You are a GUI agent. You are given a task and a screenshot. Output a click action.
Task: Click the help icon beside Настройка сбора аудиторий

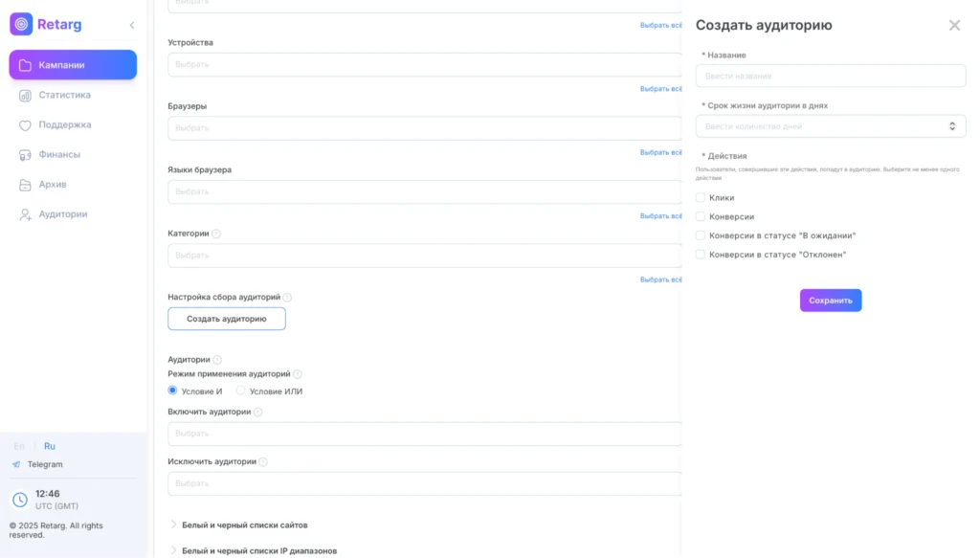click(287, 298)
